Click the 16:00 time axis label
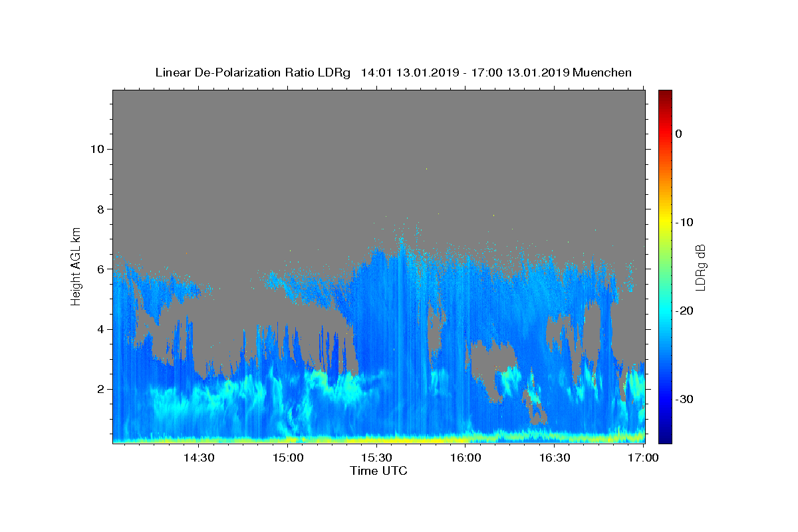Viewport: 798px width, 532px height. tap(465, 458)
